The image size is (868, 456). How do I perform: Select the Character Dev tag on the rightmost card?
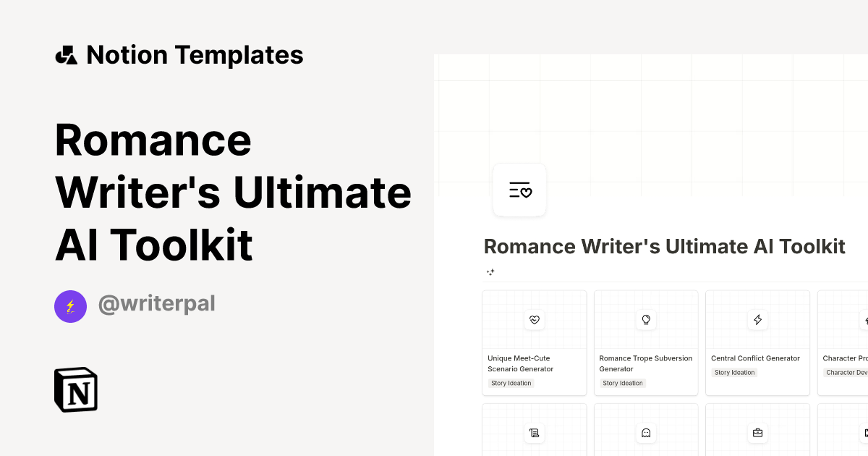pyautogui.click(x=848, y=372)
